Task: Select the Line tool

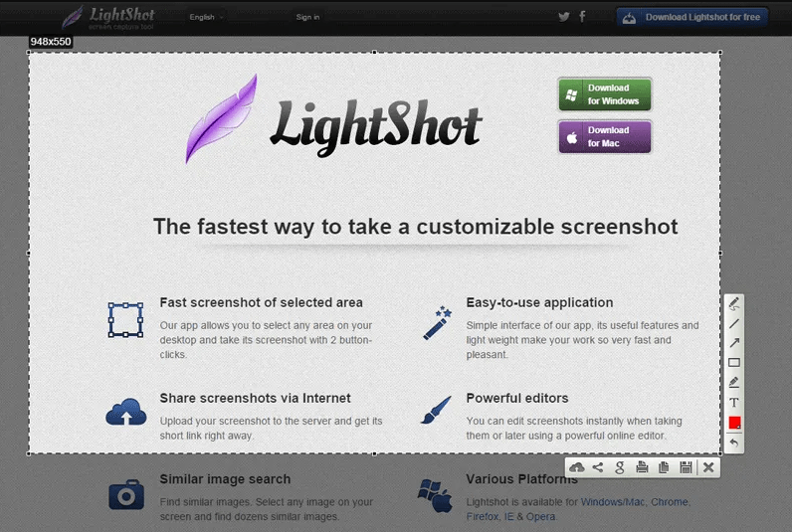Action: click(x=734, y=323)
